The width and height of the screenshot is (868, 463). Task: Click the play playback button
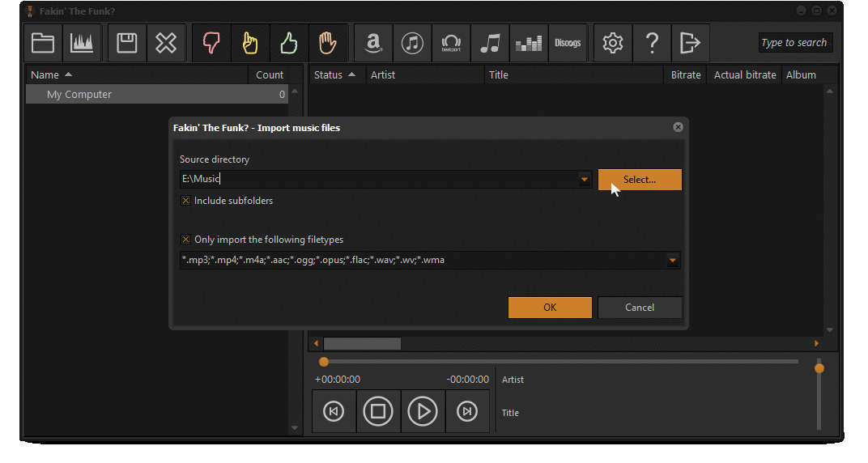[423, 411]
